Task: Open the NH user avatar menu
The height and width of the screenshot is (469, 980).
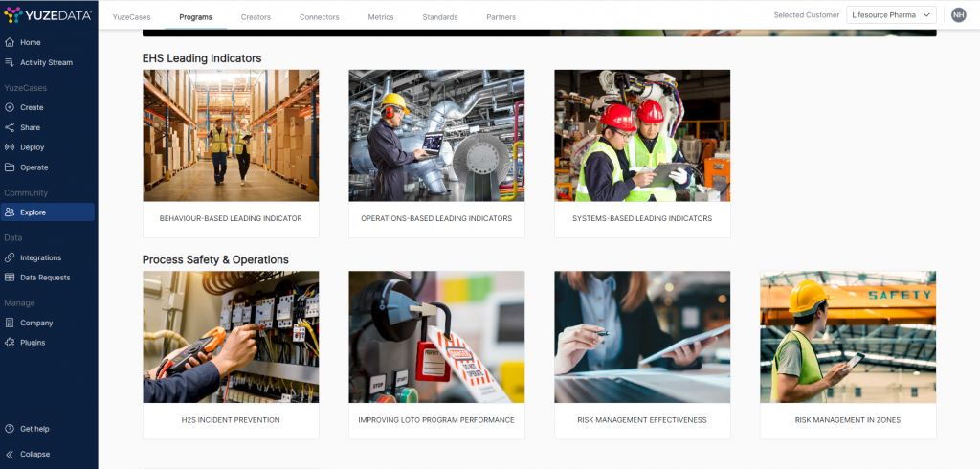Action: (x=959, y=15)
